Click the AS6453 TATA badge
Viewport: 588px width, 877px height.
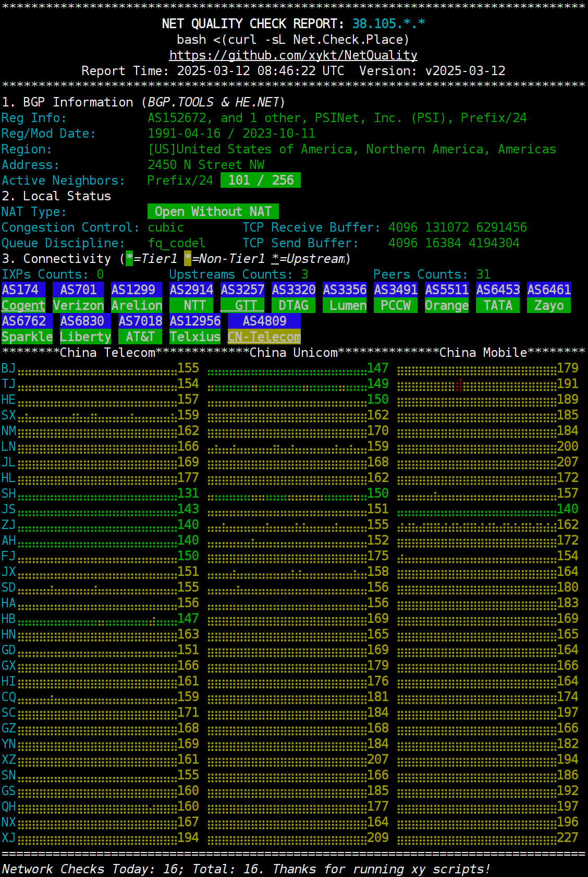(x=498, y=290)
